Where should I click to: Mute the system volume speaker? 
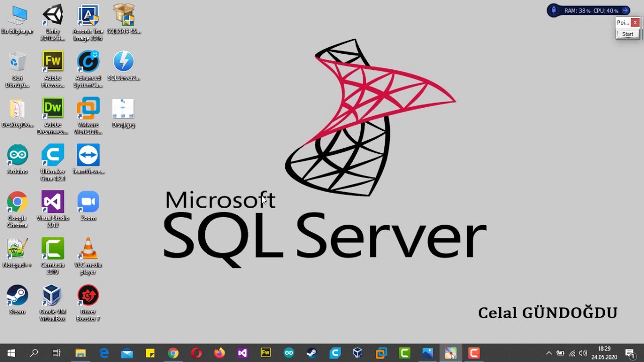582,353
